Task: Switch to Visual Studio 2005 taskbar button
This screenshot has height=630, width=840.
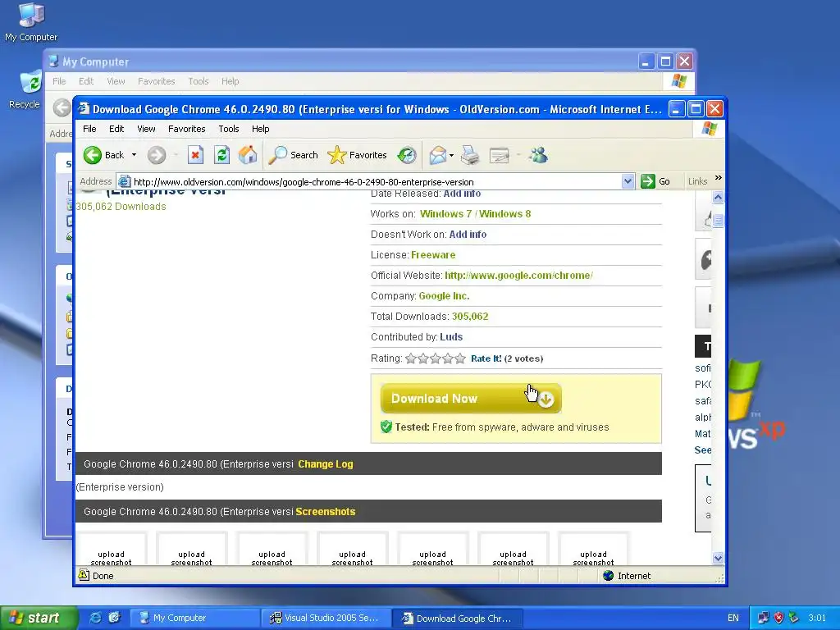Action: tap(326, 618)
